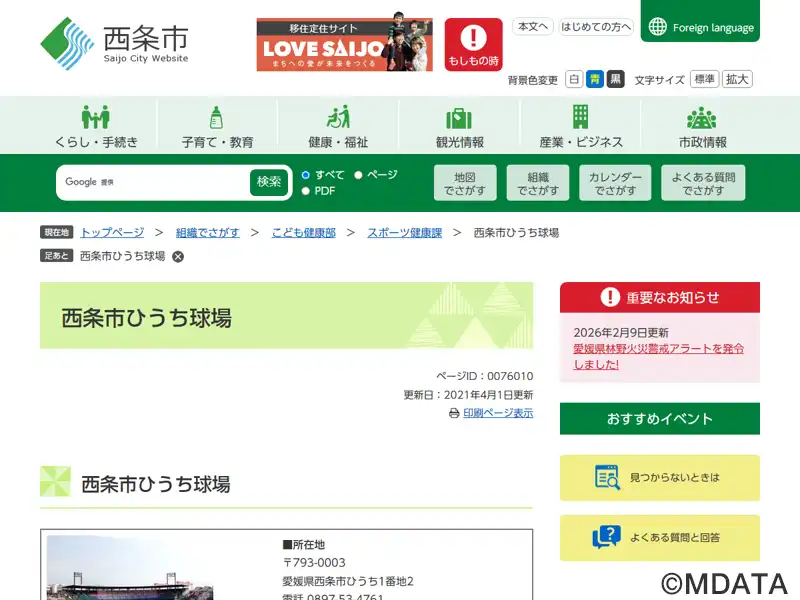Click the meeting icon 市政情報

tap(702, 118)
